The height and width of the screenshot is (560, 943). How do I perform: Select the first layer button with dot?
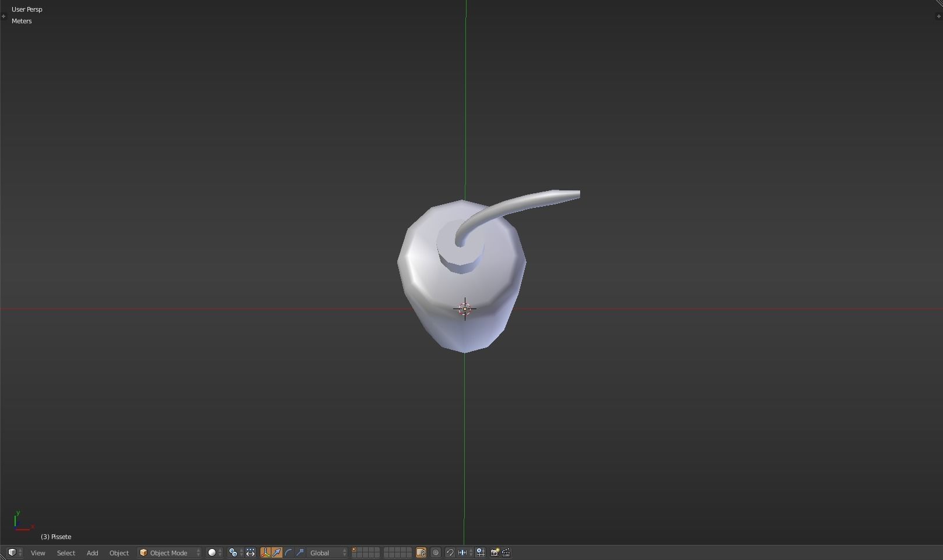coord(355,550)
